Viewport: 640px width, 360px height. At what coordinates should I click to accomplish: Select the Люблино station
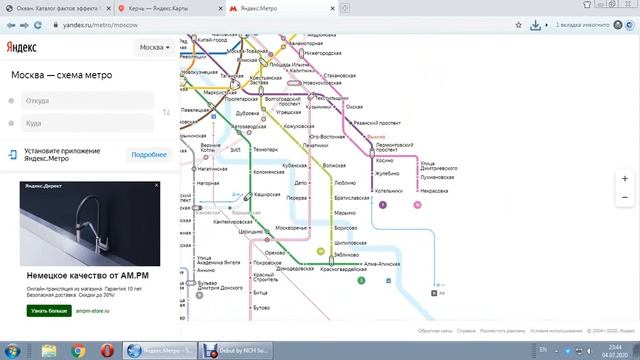tap(345, 183)
